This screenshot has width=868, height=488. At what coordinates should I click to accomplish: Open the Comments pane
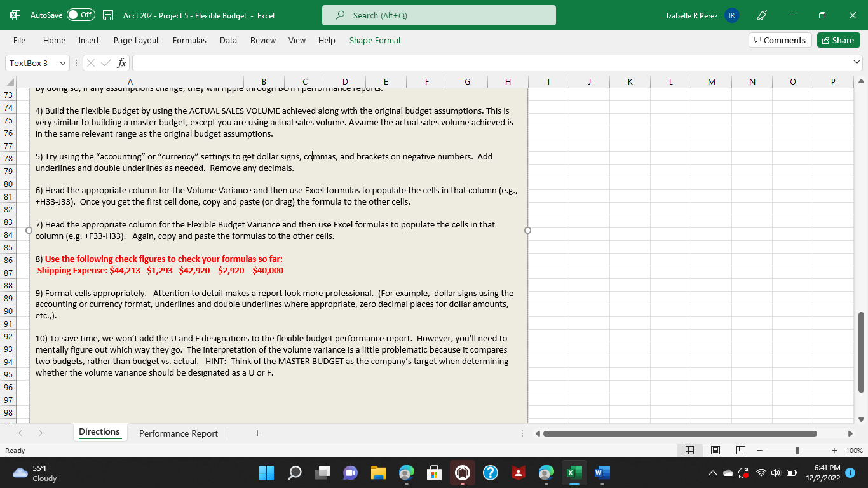(780, 40)
